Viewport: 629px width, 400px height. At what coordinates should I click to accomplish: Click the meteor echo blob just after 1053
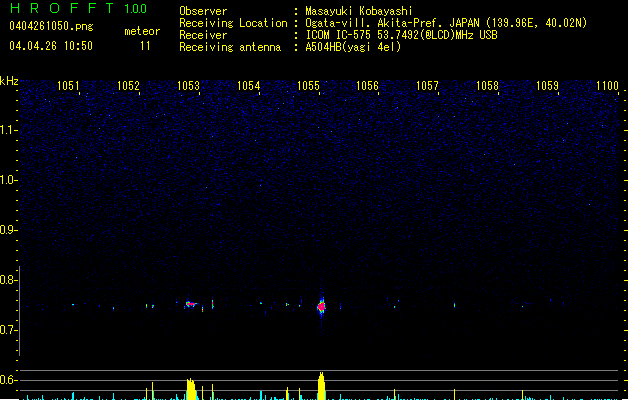pos(191,304)
